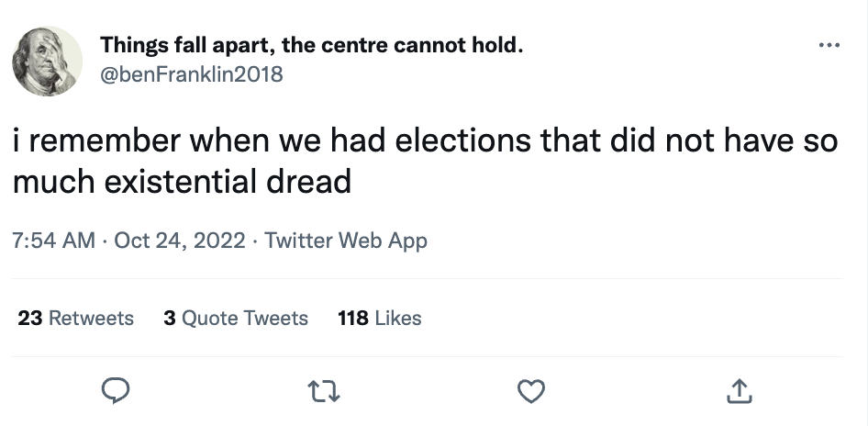The width and height of the screenshot is (868, 426).
Task: Click the retweet arrows icon
Action: pyautogui.click(x=323, y=391)
